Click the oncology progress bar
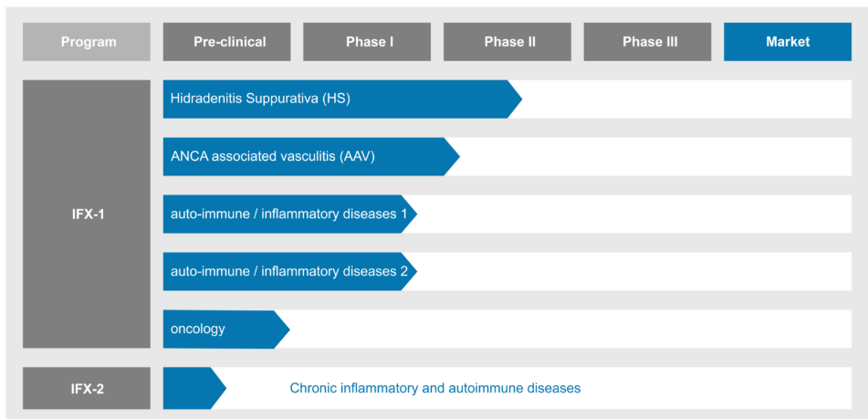868x419 pixels. (x=226, y=329)
